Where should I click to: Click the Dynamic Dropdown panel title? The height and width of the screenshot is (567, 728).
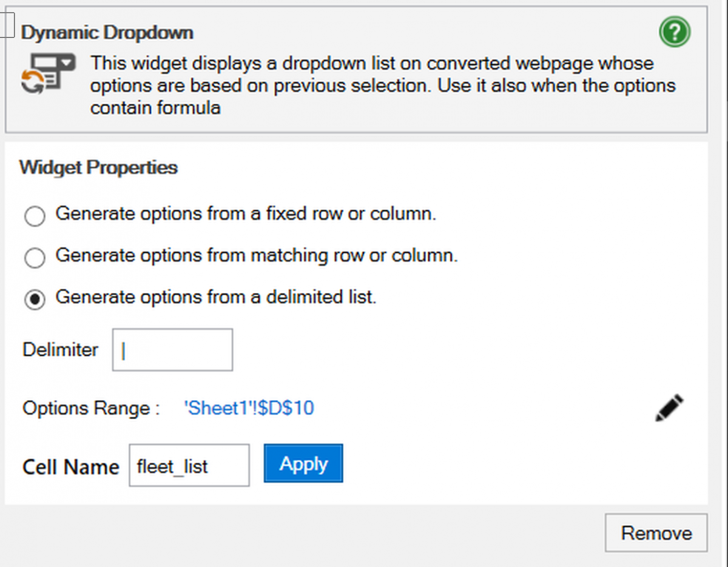[x=106, y=32]
